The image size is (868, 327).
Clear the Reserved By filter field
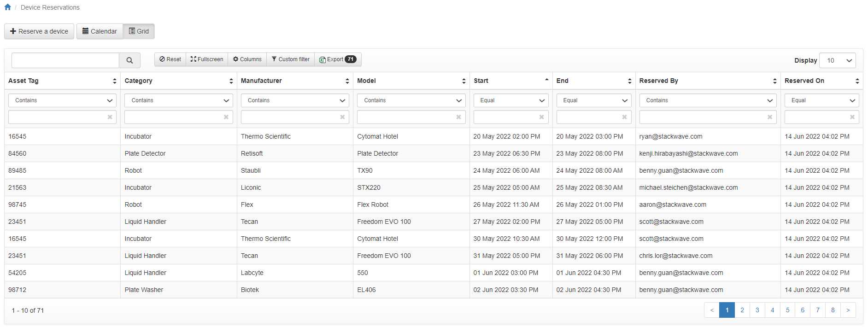[769, 117]
